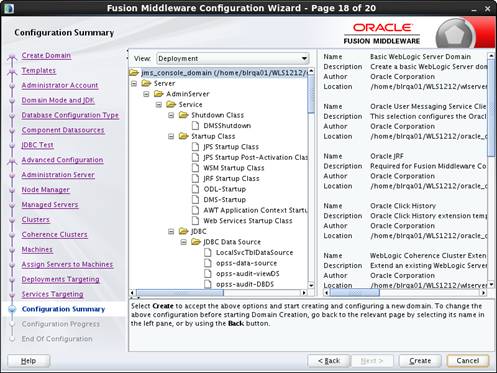Go to the Machines step
This screenshot has width=497, height=373.
(37, 249)
